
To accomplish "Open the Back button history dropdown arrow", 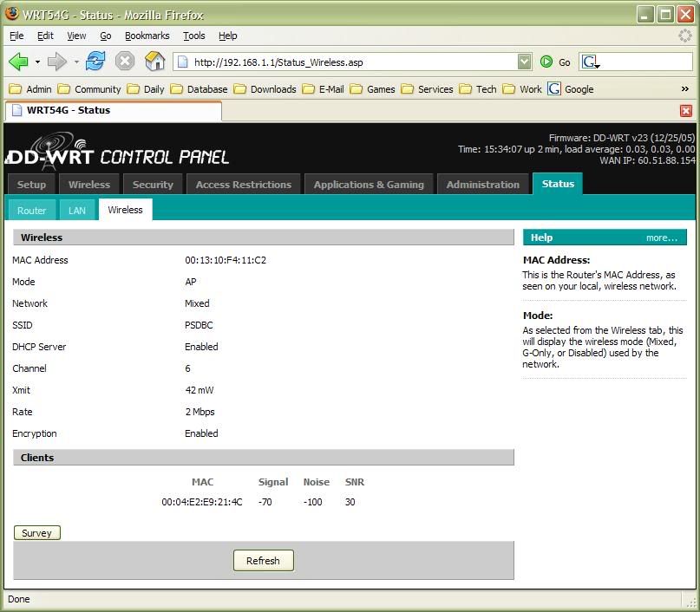I will coord(37,62).
